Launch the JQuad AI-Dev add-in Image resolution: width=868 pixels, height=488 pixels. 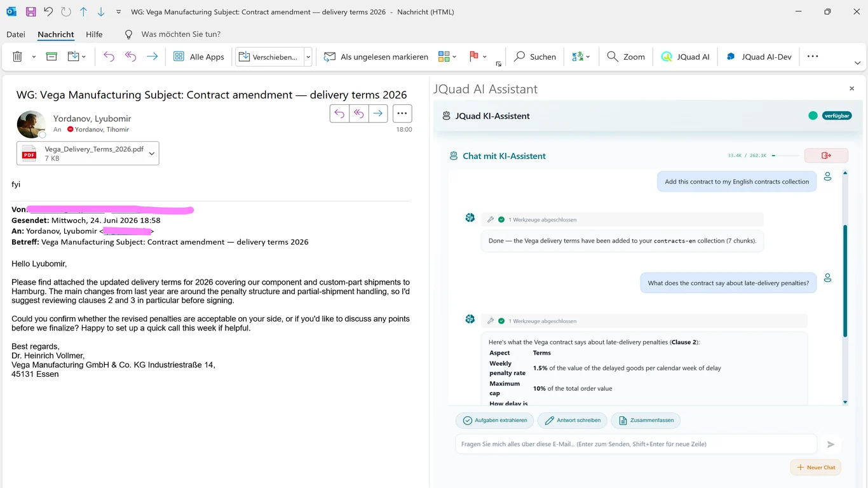[759, 57]
